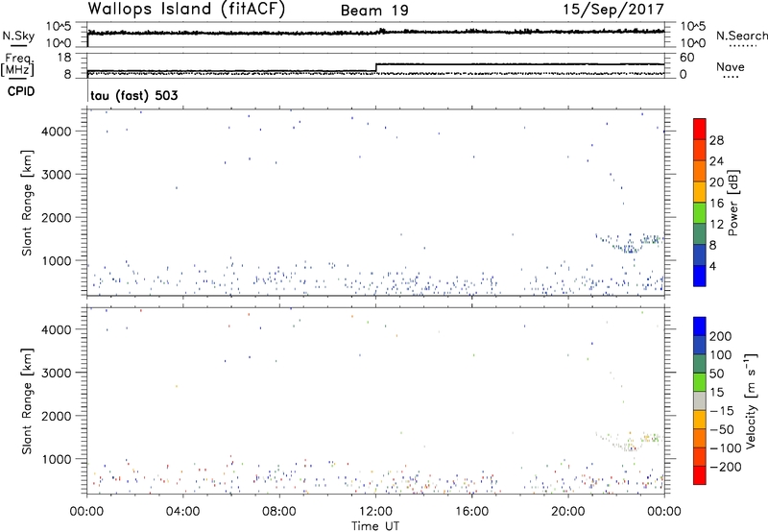Pick the green 12–16 dB Power colorbar segment

(x=700, y=213)
